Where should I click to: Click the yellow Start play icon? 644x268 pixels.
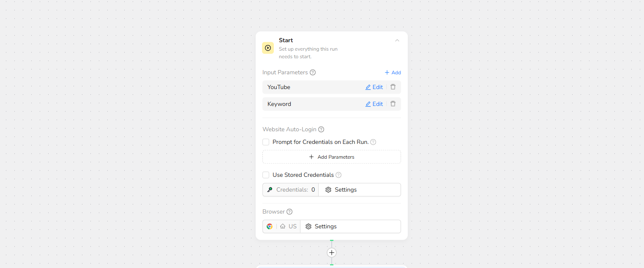pyautogui.click(x=267, y=48)
